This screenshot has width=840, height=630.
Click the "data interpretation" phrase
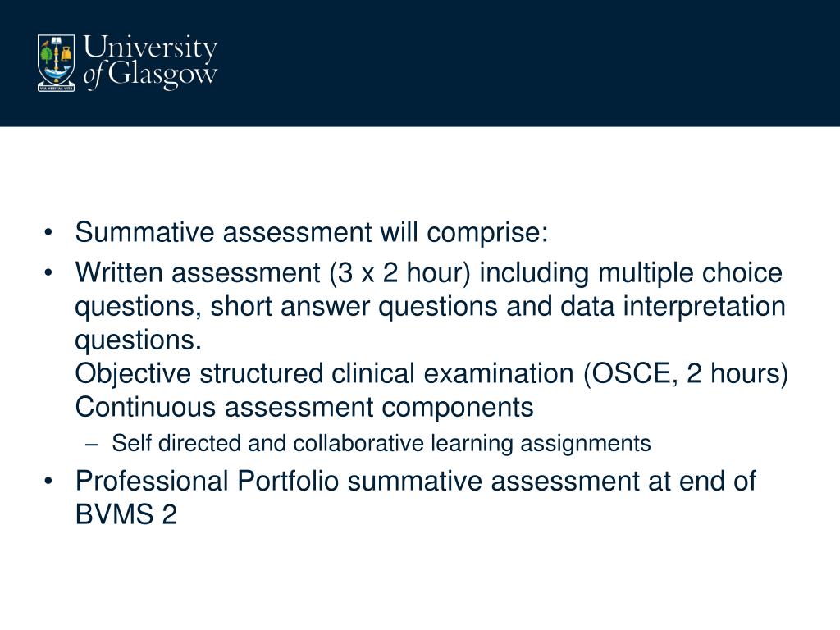coord(673,307)
